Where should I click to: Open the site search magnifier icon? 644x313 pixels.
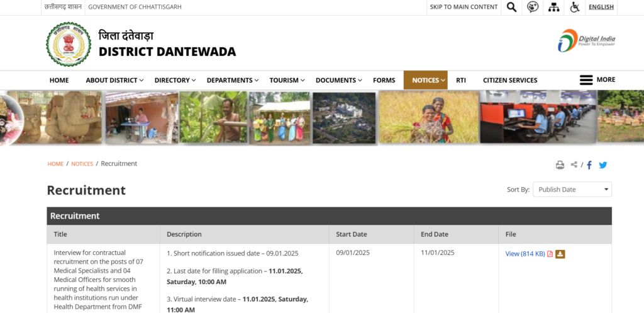[511, 7]
